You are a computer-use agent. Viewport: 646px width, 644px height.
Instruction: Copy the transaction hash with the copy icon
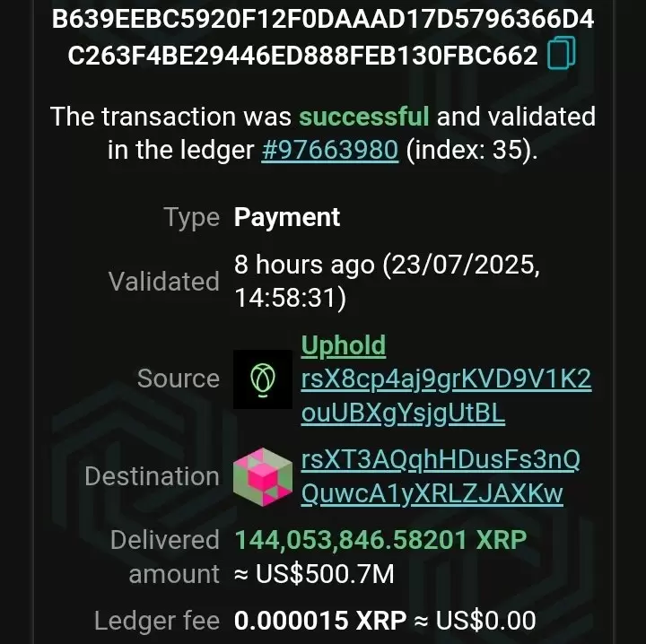pyautogui.click(x=561, y=53)
